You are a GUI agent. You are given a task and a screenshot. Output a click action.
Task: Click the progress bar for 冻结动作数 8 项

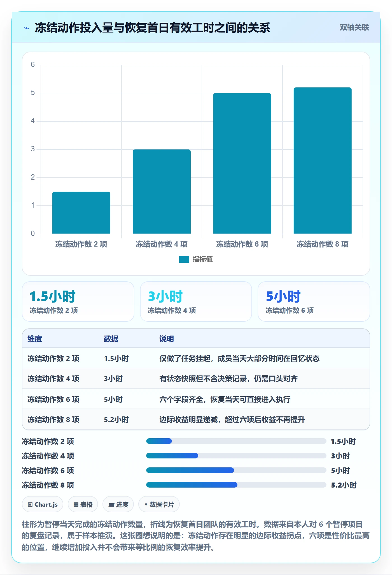[236, 485]
